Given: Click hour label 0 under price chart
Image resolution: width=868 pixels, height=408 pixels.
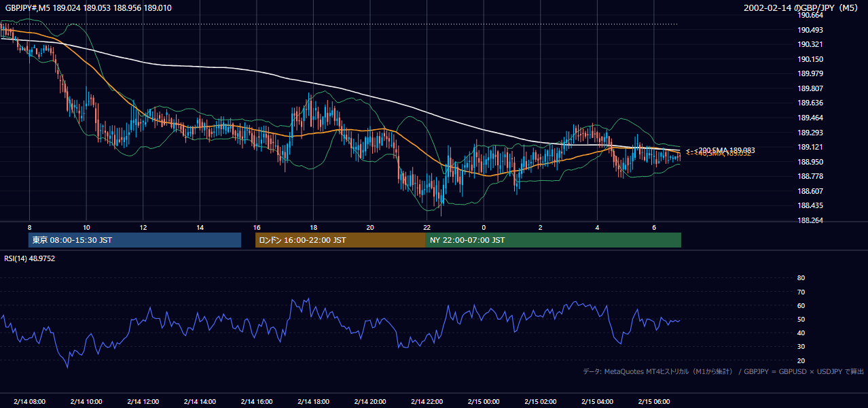Looking at the screenshot, I should coord(484,227).
